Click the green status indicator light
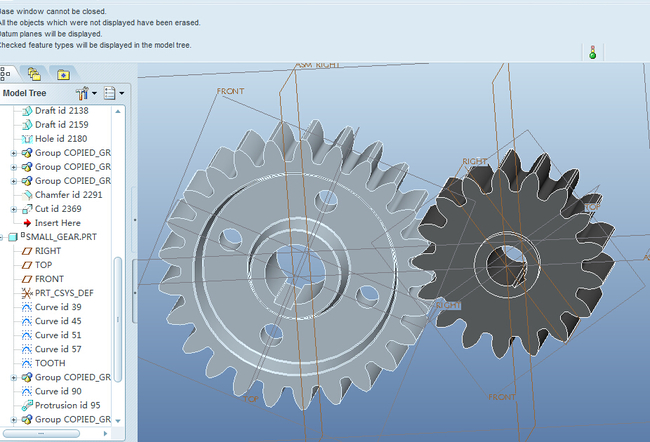The height and width of the screenshot is (442, 650). click(593, 55)
